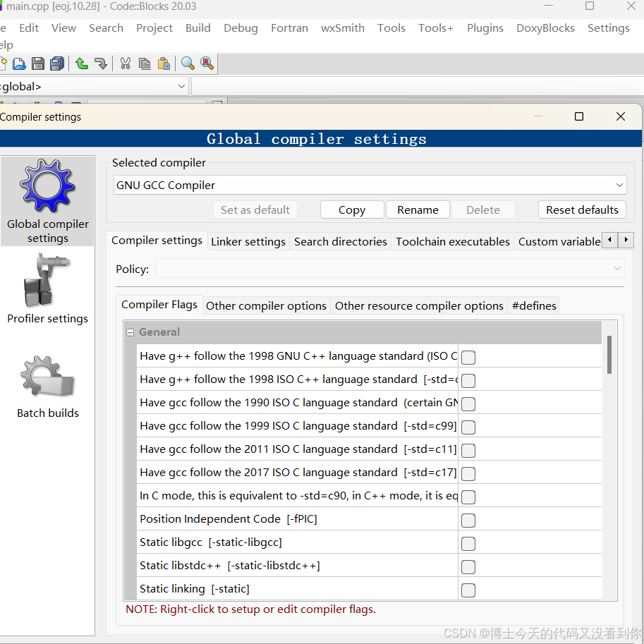Open the Tools+ menu
Screen dimensions: 644x644
tap(436, 28)
